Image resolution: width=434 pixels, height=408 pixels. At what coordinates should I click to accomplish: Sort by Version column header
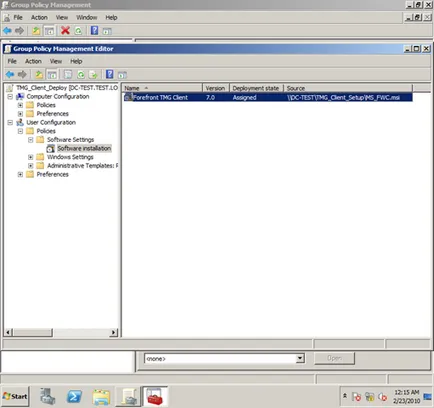[216, 88]
